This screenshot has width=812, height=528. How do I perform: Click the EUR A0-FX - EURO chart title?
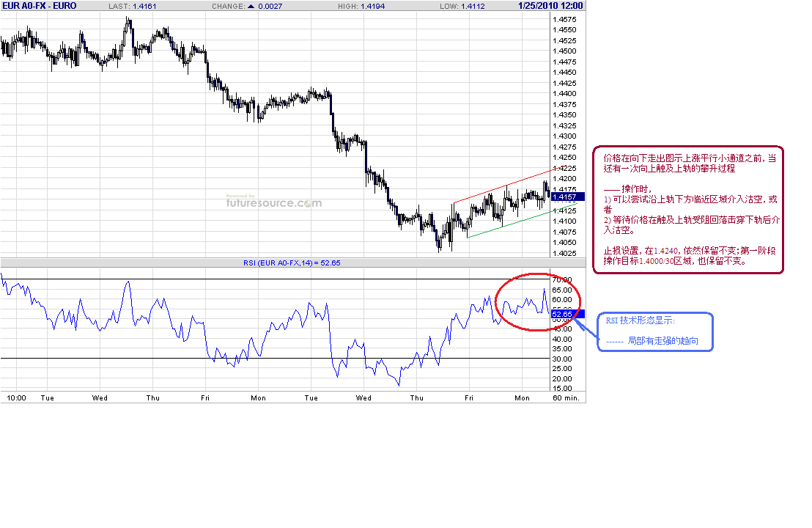click(x=40, y=6)
